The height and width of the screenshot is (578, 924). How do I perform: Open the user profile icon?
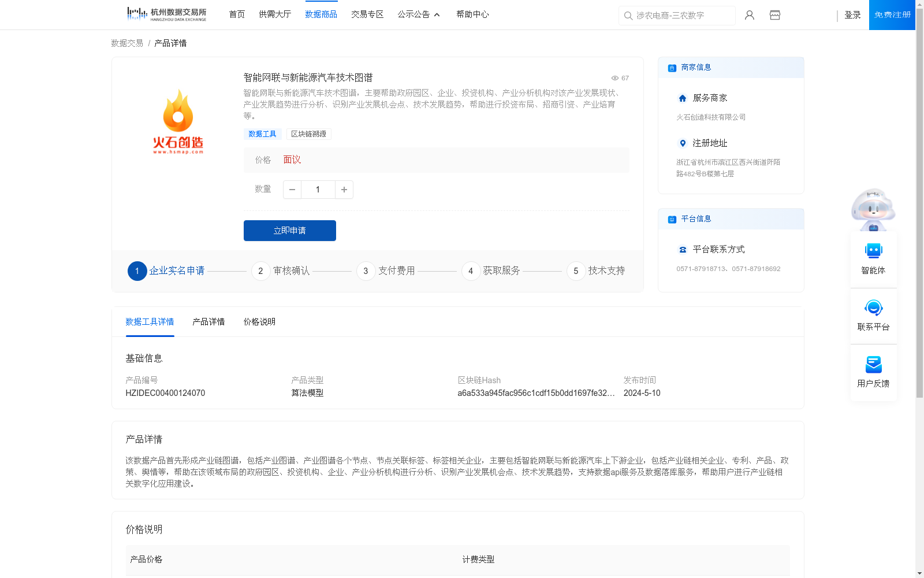coord(750,15)
